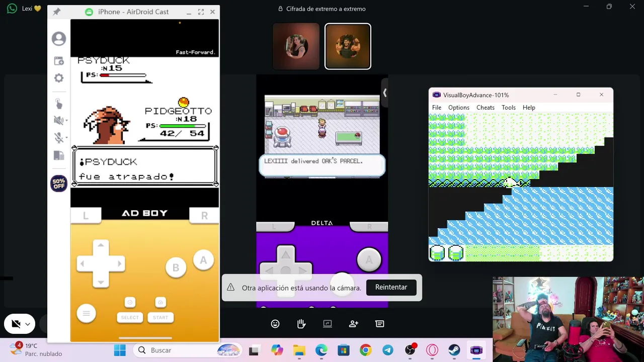644x362 pixels.
Task: Tap the A button on the Delta emulator
Action: tap(369, 260)
